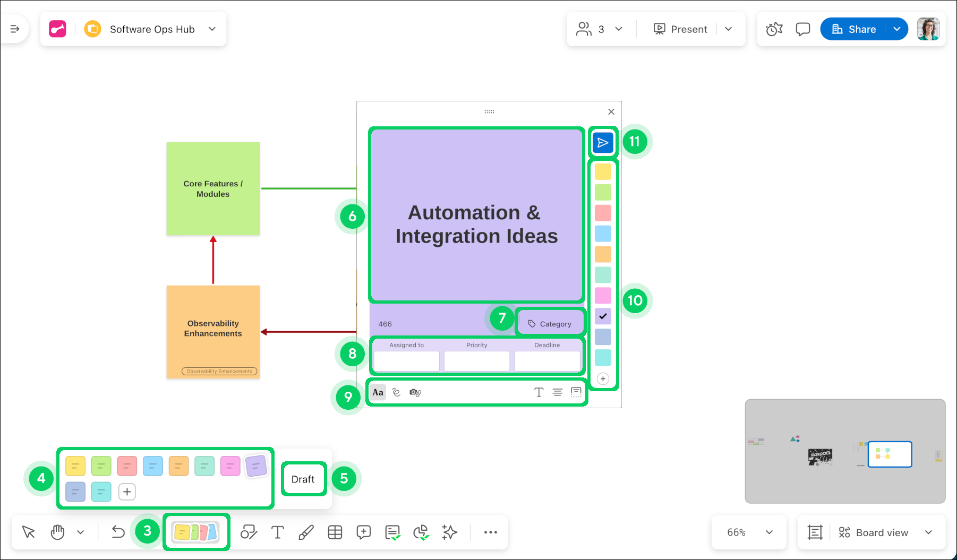
Task: Click the Share button
Action: coord(853,29)
